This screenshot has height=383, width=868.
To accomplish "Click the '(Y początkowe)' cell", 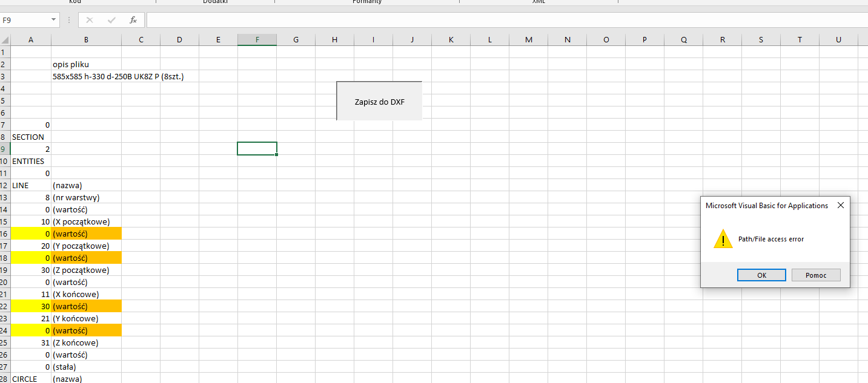I will [86, 246].
